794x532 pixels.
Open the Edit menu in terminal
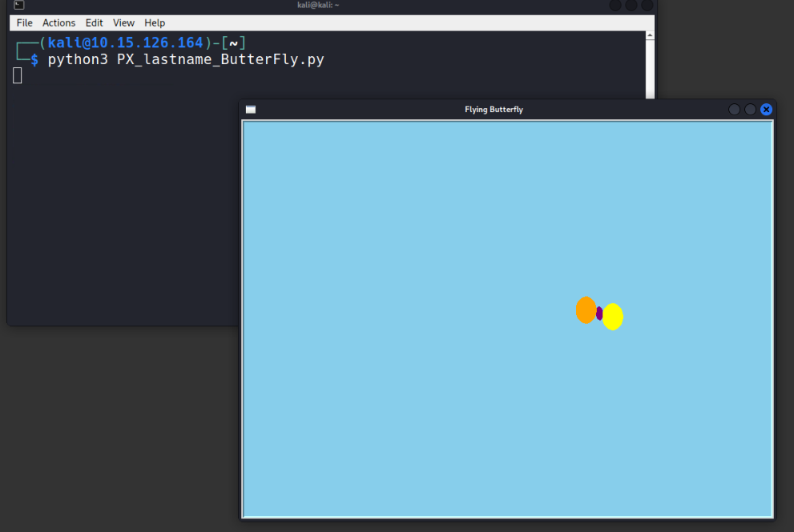click(x=94, y=23)
